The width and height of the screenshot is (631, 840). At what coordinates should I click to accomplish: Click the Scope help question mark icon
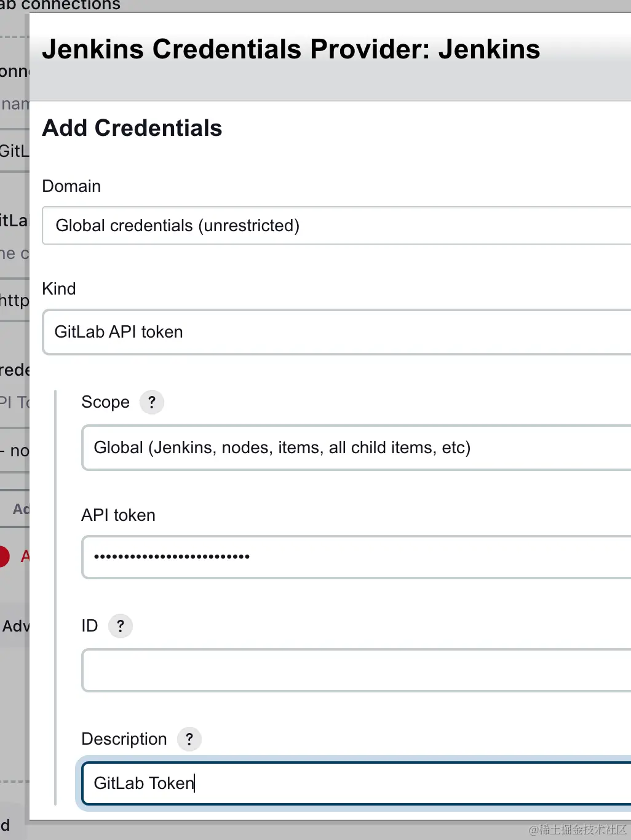(151, 402)
